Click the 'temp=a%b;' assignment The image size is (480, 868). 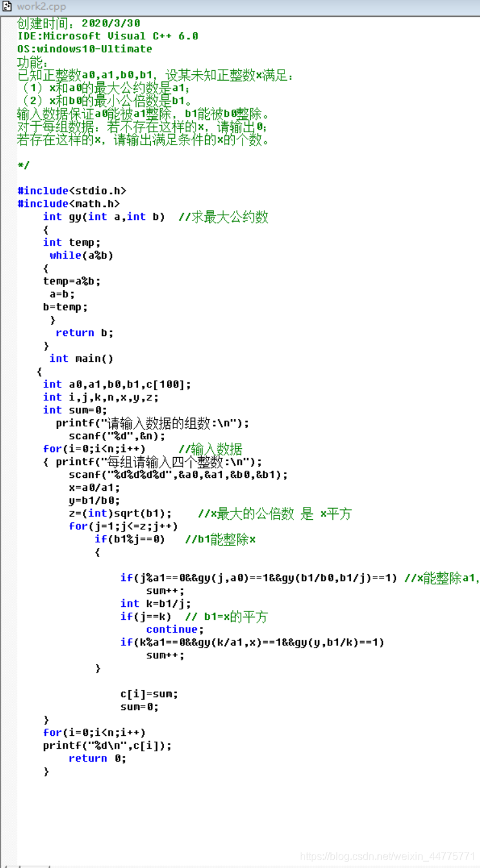72,281
